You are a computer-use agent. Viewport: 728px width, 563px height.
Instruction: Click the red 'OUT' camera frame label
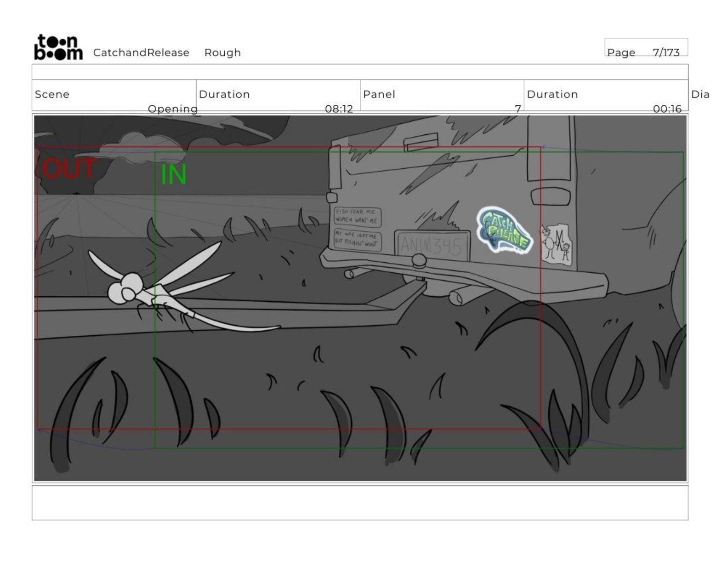pyautogui.click(x=69, y=168)
